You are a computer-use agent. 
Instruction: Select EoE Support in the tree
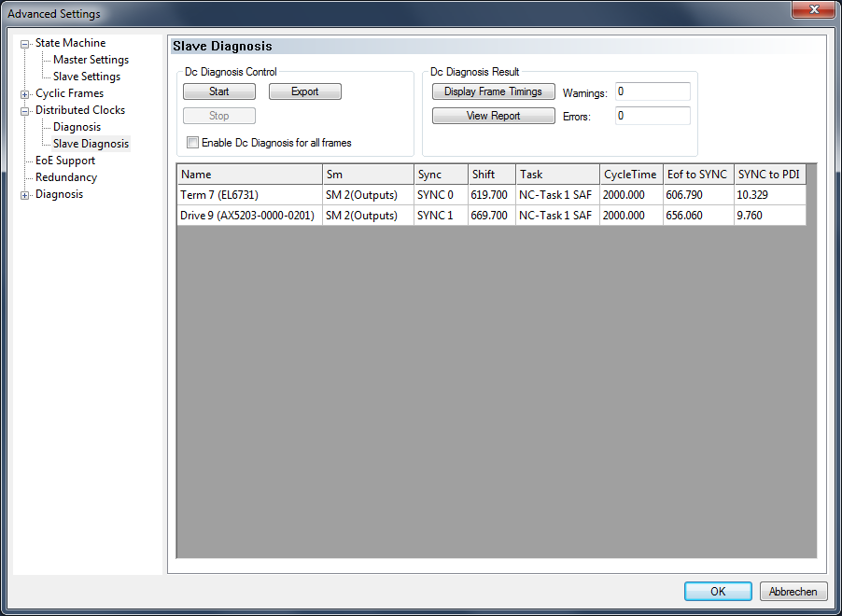tap(64, 161)
